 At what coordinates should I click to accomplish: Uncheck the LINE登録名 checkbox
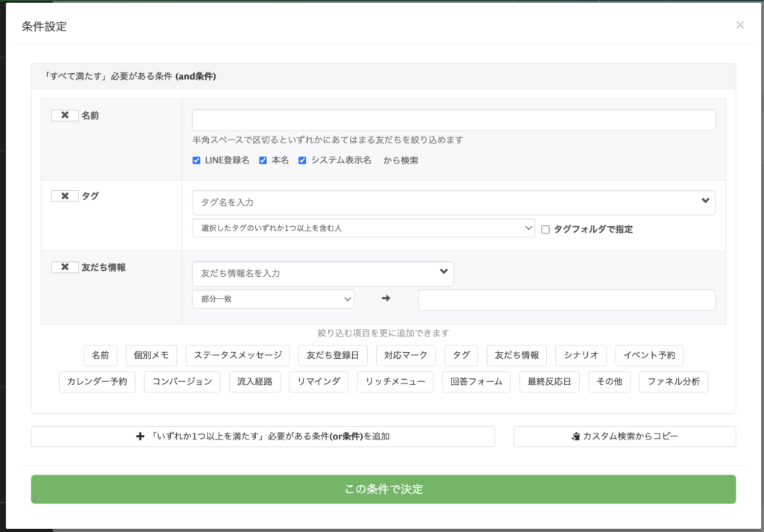(196, 160)
